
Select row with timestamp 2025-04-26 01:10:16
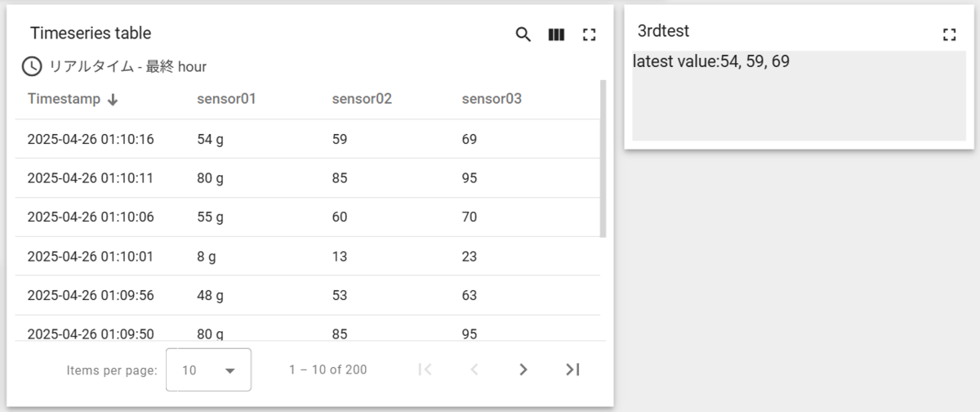click(x=307, y=139)
